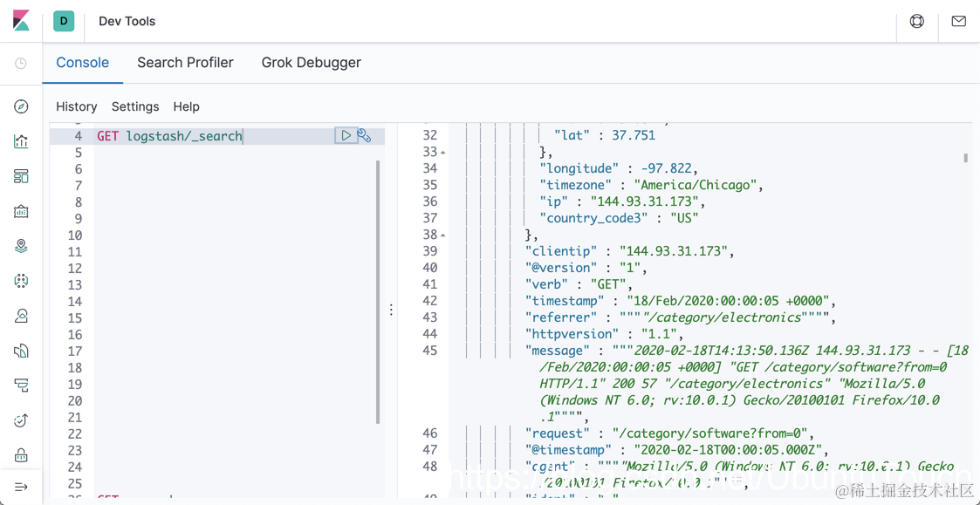Click the "@timestamp" key on line 47
The height and width of the screenshot is (505, 980).
pos(568,450)
